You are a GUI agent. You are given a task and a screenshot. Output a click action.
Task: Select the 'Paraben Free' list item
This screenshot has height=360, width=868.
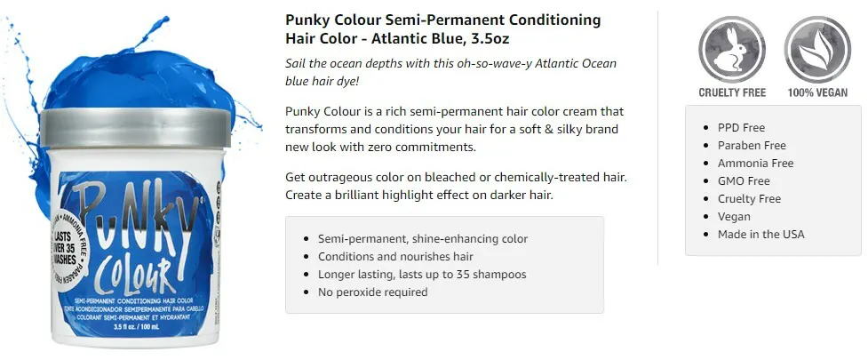(x=752, y=145)
